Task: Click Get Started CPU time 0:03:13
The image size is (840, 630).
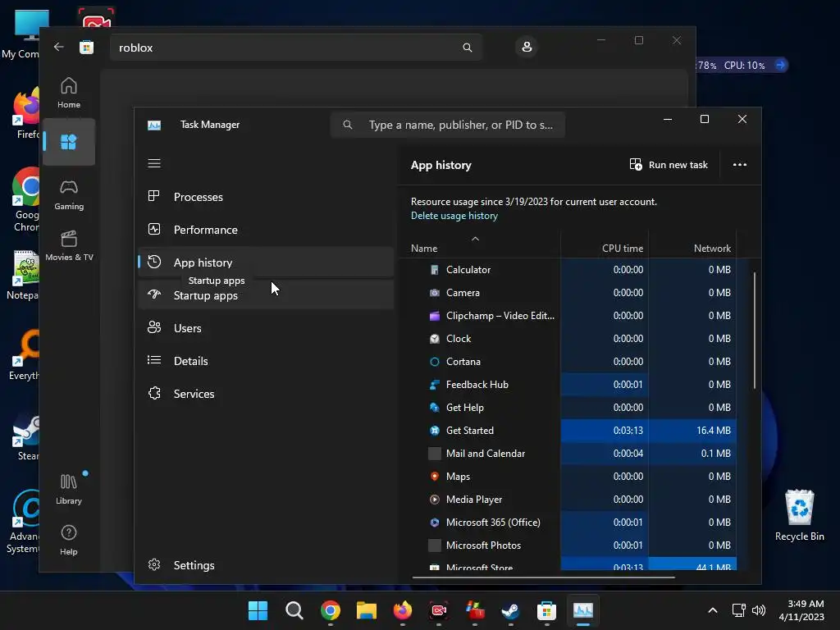Action: point(628,431)
